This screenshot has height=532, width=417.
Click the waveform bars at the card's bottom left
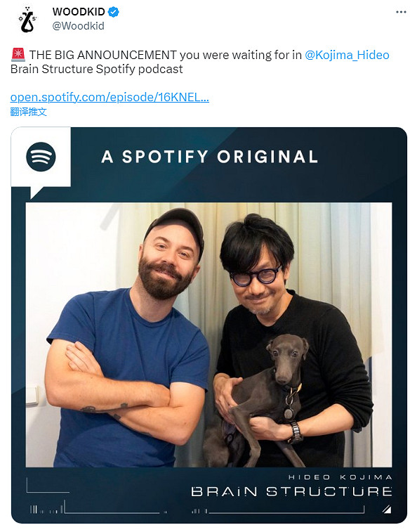click(x=47, y=509)
